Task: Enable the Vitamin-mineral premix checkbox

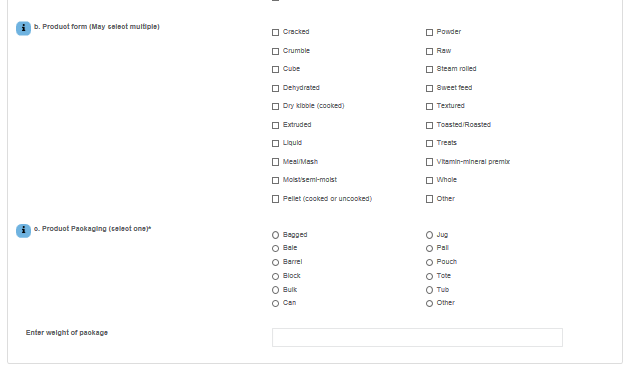Action: point(429,162)
